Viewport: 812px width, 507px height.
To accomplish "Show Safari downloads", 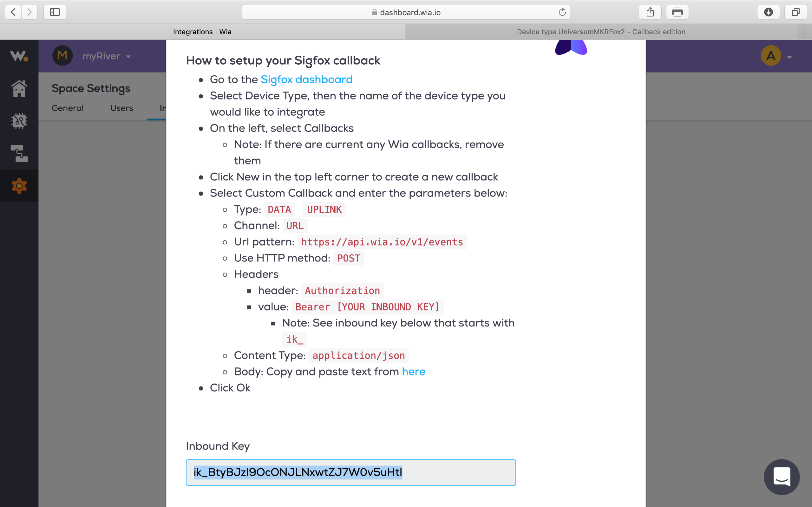I will pos(768,12).
